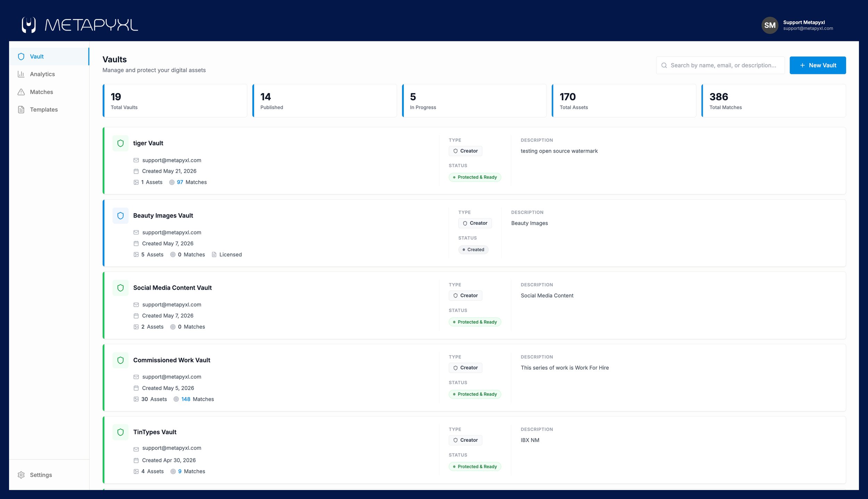Click the Created status badge

coord(473,249)
